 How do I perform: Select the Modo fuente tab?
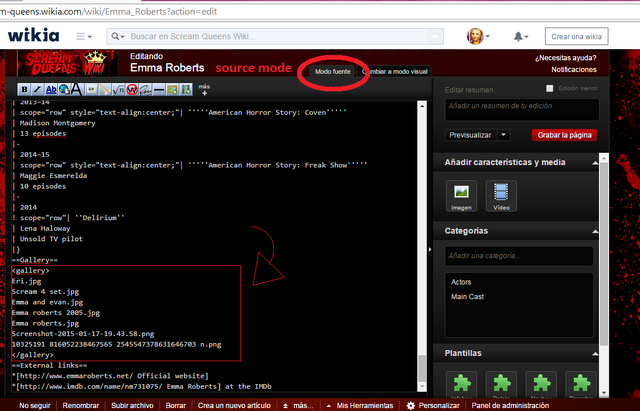332,71
